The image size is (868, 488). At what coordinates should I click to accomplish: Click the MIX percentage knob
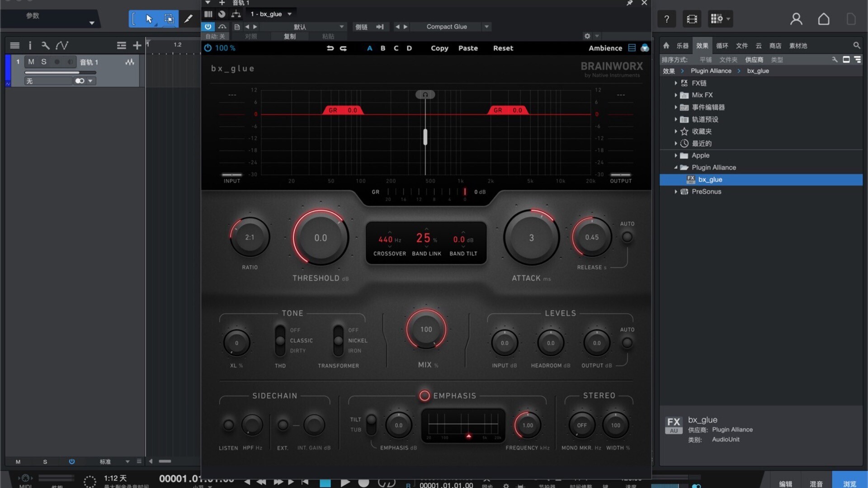[x=426, y=329]
